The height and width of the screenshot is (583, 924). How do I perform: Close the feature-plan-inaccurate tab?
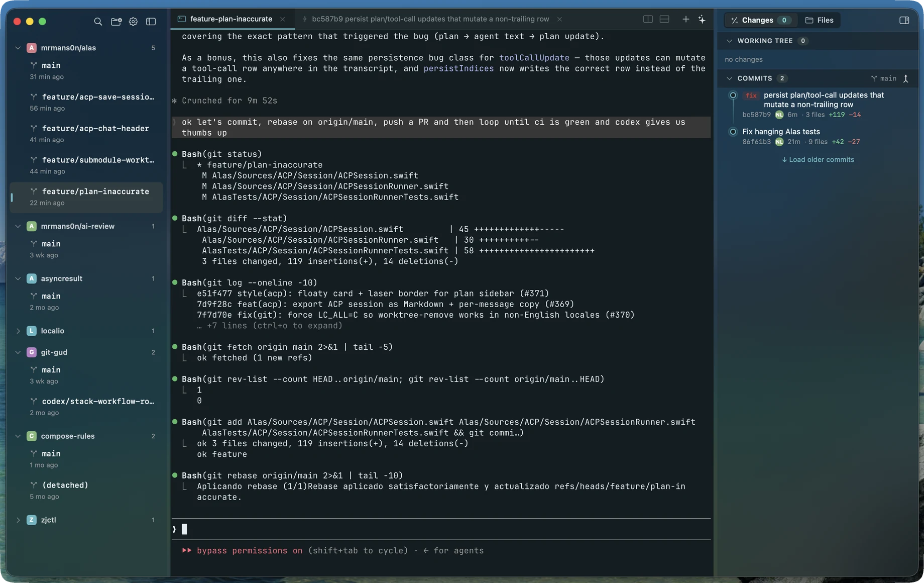pos(283,19)
